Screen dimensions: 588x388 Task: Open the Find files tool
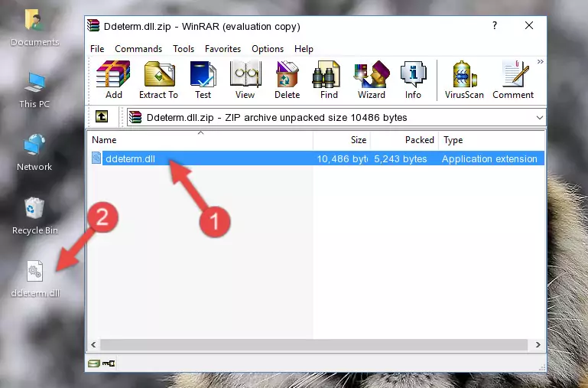click(x=329, y=80)
